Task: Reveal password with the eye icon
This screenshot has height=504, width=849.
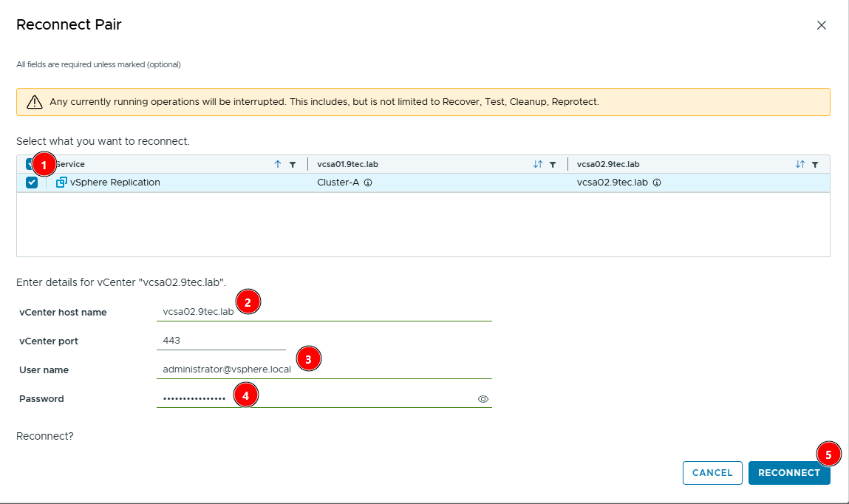Action: click(x=483, y=399)
